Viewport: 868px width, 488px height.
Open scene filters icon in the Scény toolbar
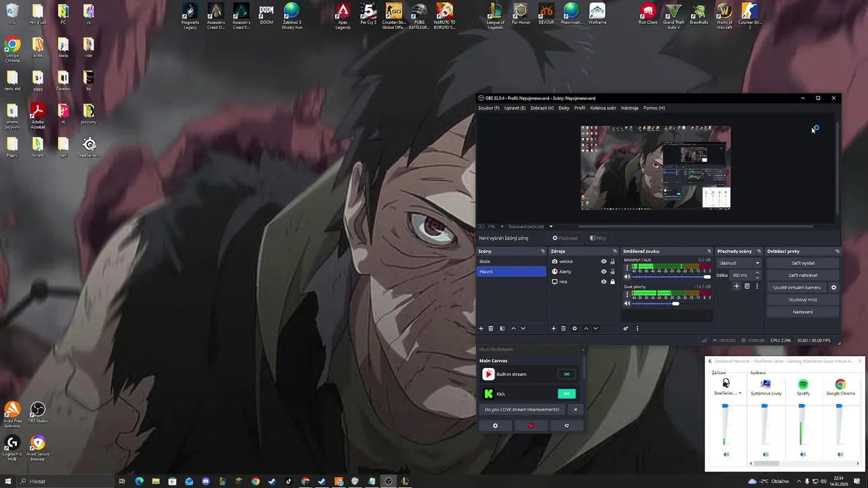pyautogui.click(x=502, y=329)
